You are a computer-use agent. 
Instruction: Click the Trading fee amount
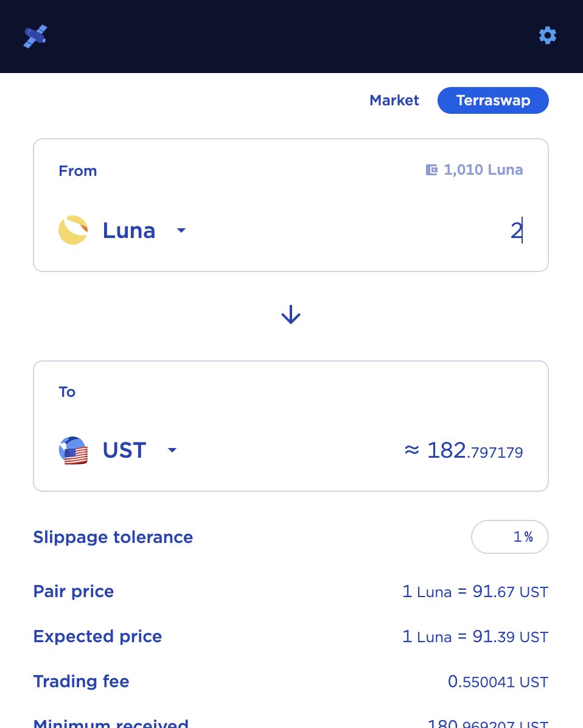point(498,682)
